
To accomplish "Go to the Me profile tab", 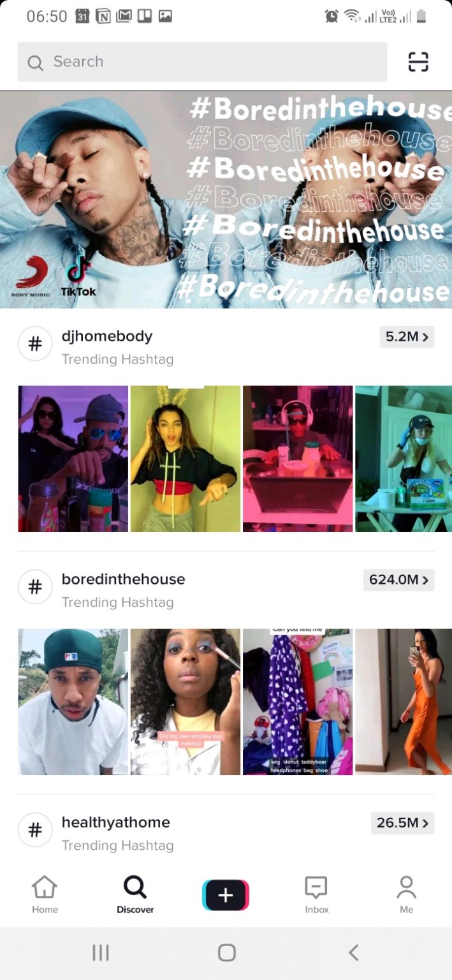I will click(406, 895).
